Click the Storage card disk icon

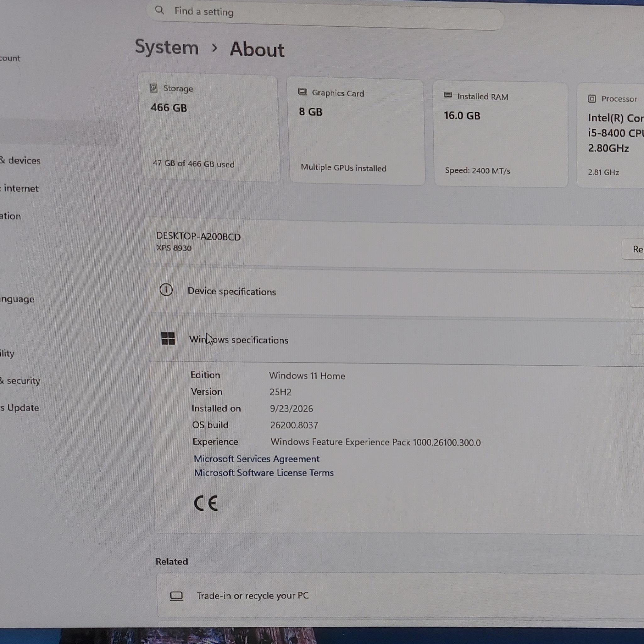[153, 88]
